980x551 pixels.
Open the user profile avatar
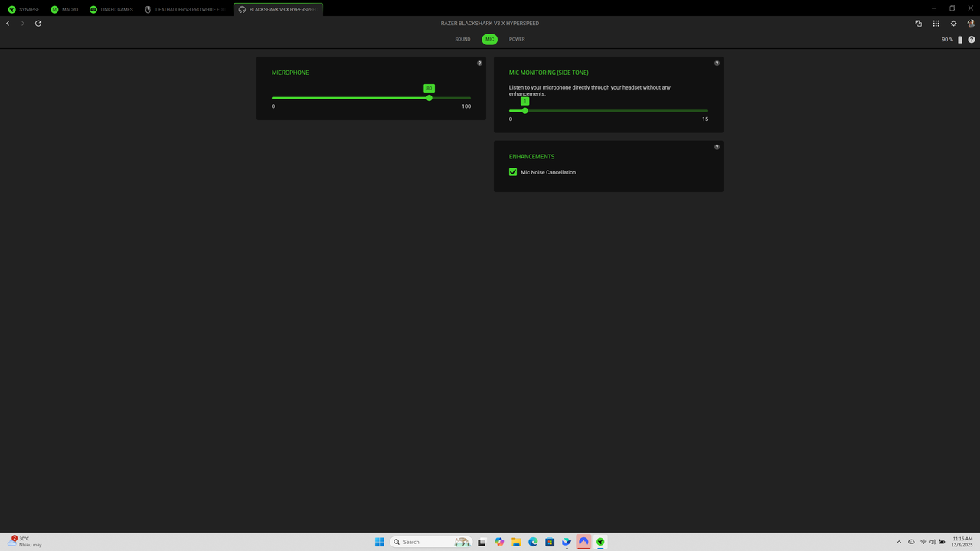point(971,24)
